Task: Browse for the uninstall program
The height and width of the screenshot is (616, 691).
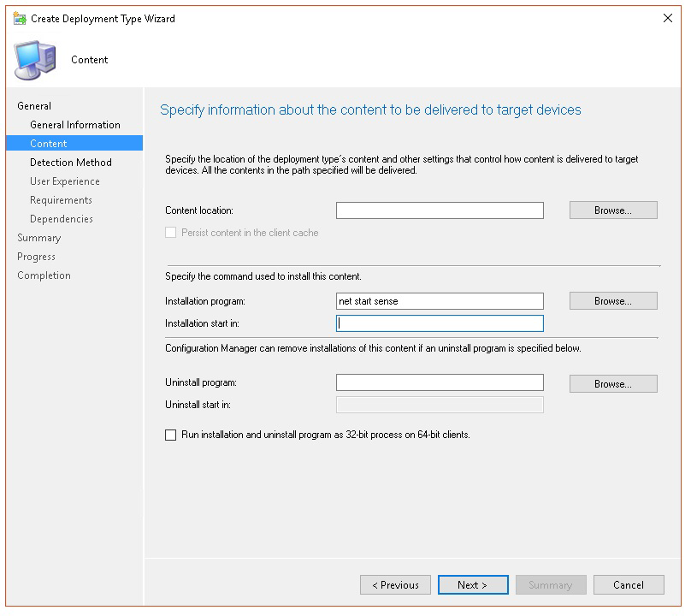Action: click(x=613, y=384)
